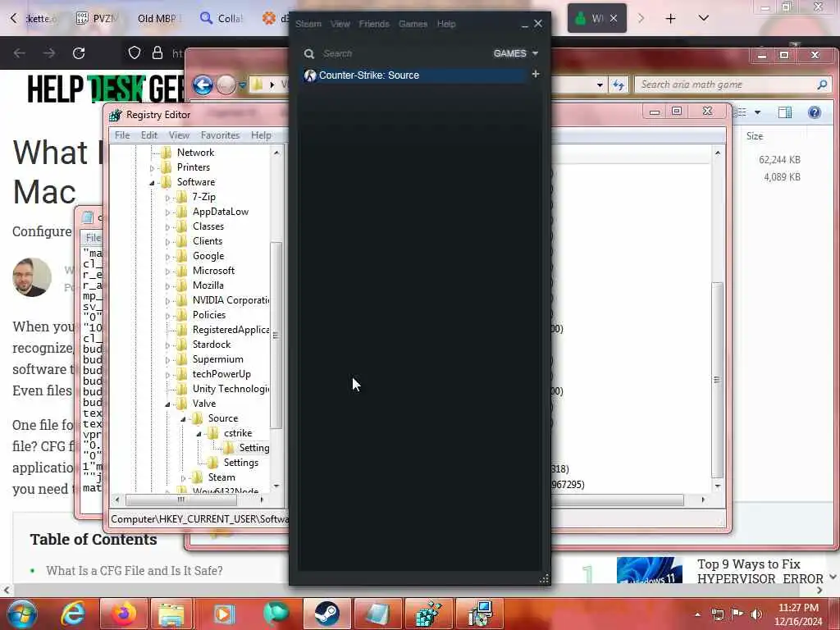The image size is (840, 630).
Task: Expand the Printers registry key
Action: coord(152,168)
